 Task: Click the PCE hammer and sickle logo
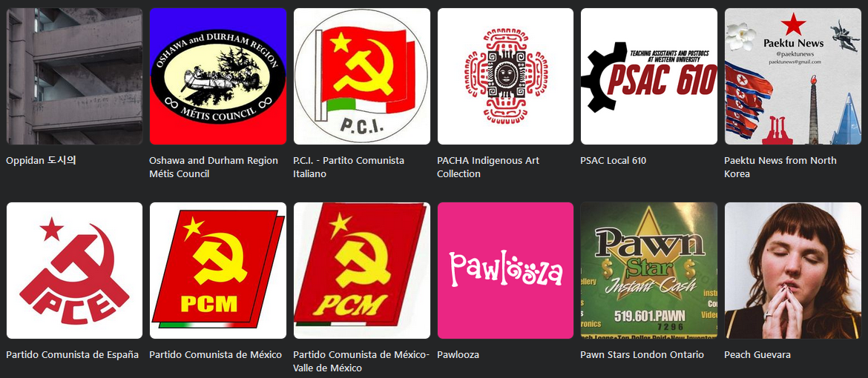click(x=74, y=271)
